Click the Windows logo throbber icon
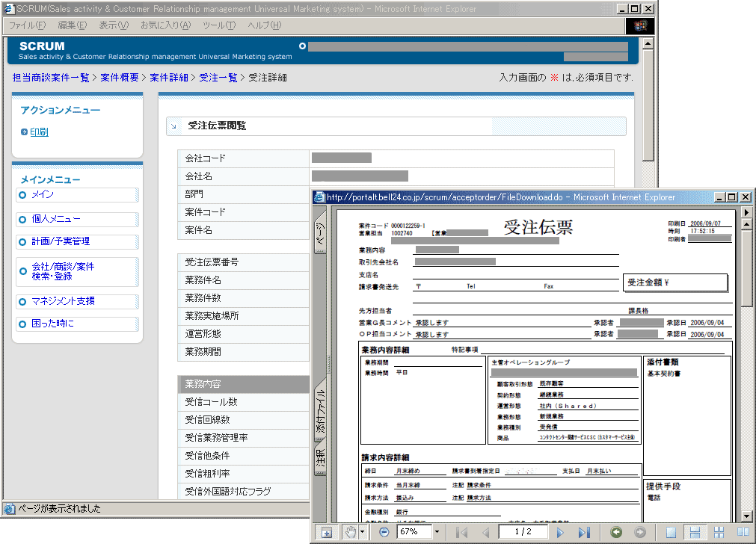 (639, 25)
